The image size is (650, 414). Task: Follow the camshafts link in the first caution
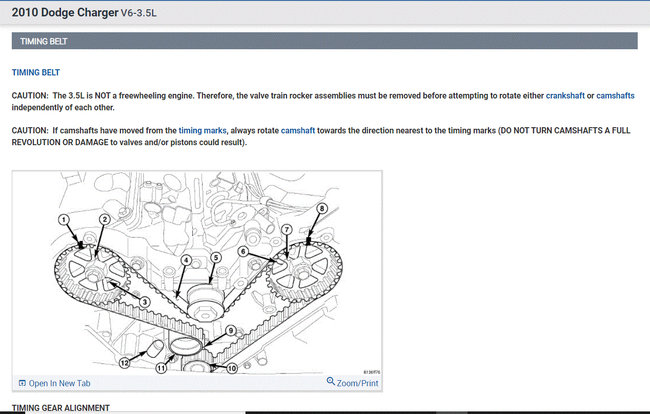point(615,95)
